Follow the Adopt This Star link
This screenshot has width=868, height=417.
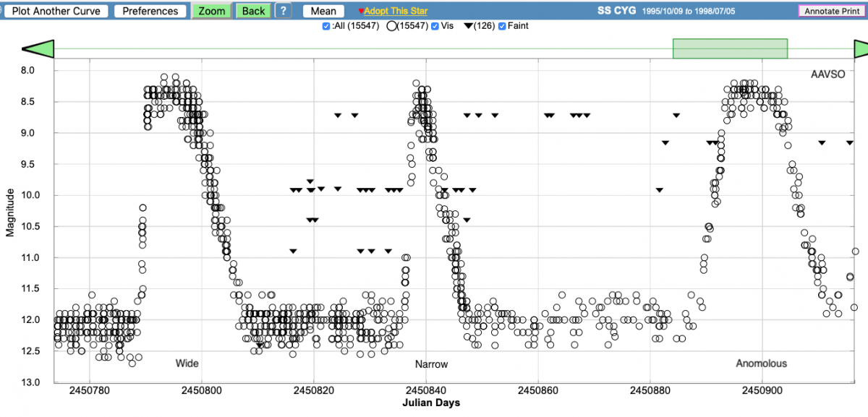pyautogui.click(x=396, y=12)
